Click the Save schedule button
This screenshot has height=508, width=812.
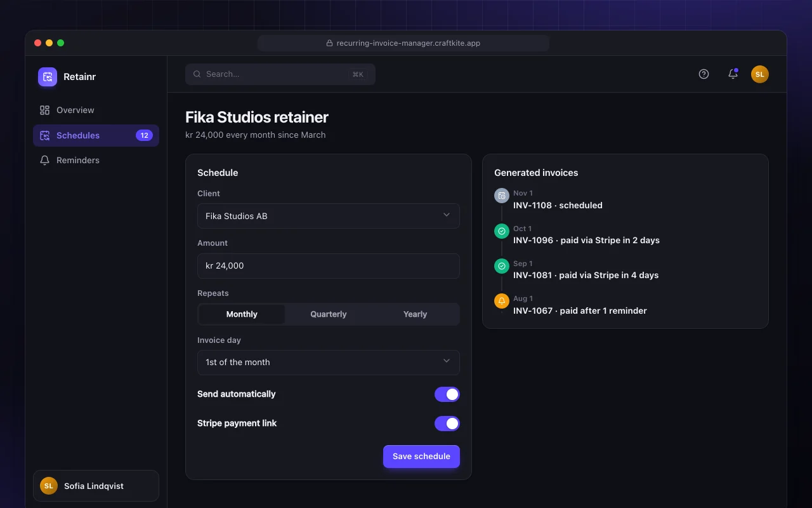pos(421,457)
